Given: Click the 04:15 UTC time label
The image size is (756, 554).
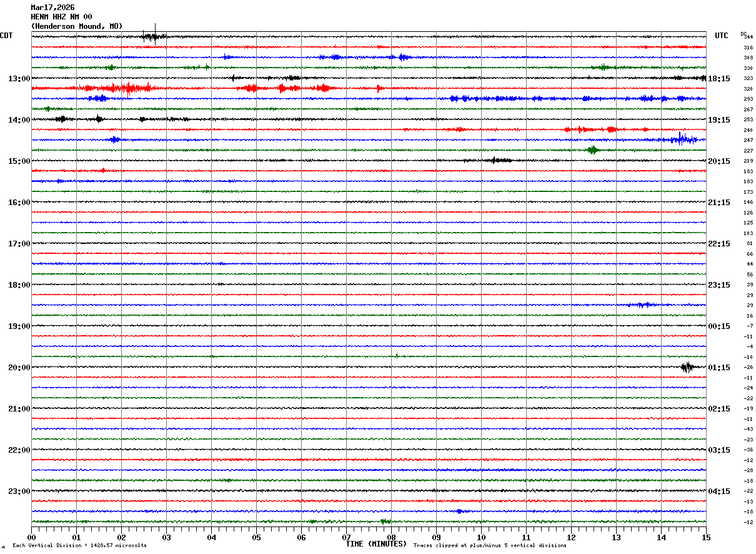Looking at the screenshot, I should click(x=719, y=491).
